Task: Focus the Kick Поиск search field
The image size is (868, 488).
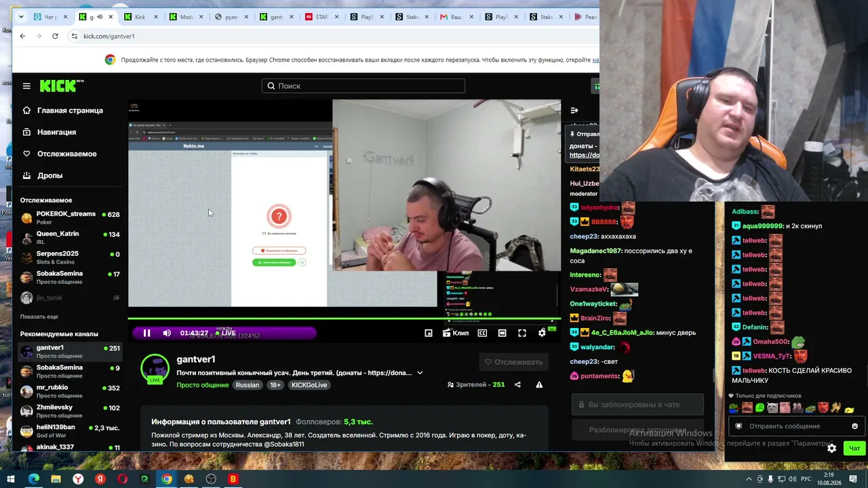Action: click(x=363, y=86)
